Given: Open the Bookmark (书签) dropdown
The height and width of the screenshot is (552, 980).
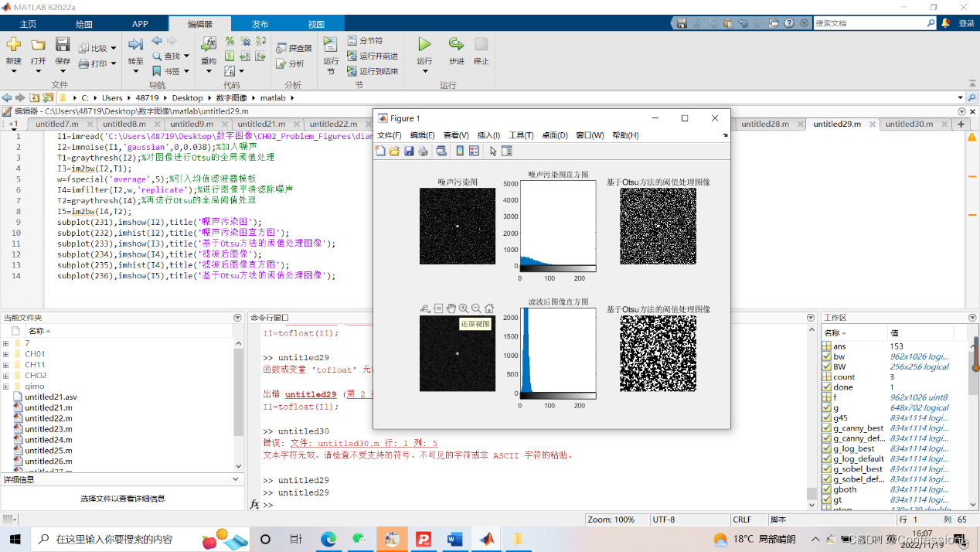Looking at the screenshot, I should 186,71.
